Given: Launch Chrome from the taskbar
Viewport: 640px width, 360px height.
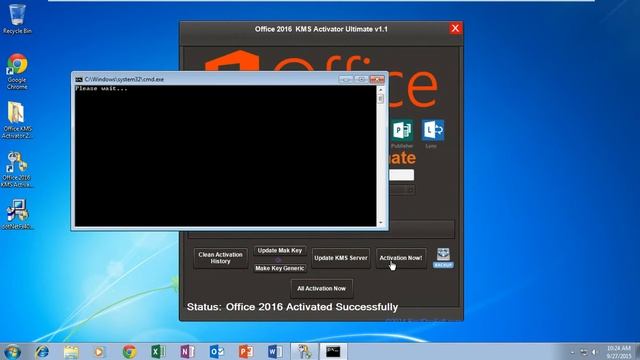Looking at the screenshot, I should click(x=129, y=352).
